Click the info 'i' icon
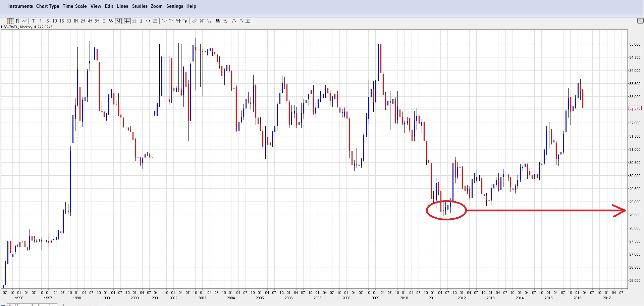Screen dimensions: 644x306 point(141,21)
